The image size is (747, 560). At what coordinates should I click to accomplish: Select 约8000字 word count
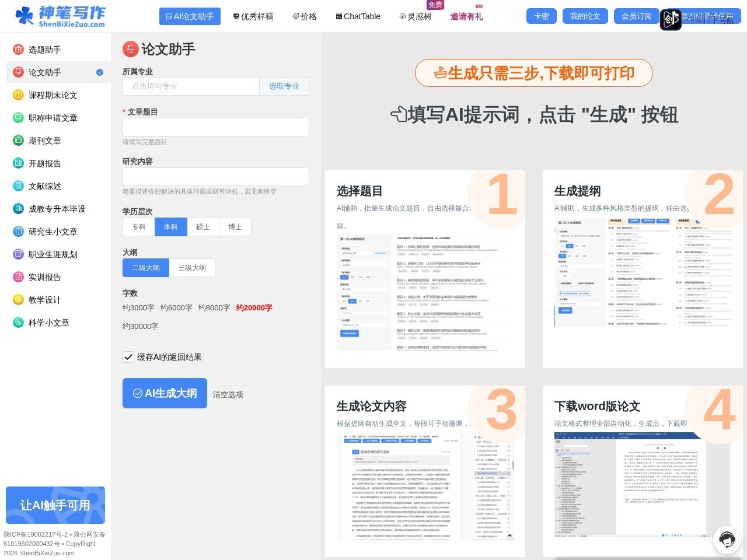tap(214, 307)
